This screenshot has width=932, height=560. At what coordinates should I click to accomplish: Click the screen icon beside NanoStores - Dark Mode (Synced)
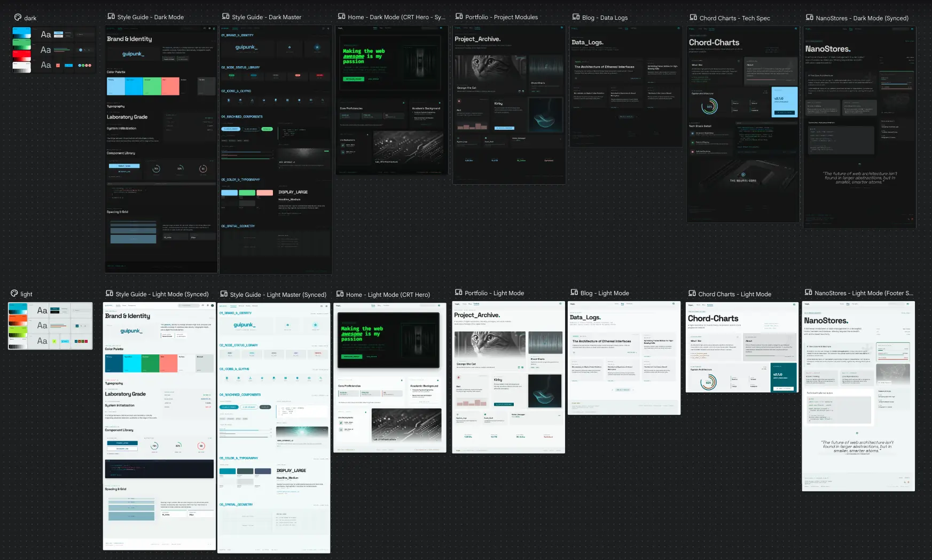pyautogui.click(x=809, y=18)
